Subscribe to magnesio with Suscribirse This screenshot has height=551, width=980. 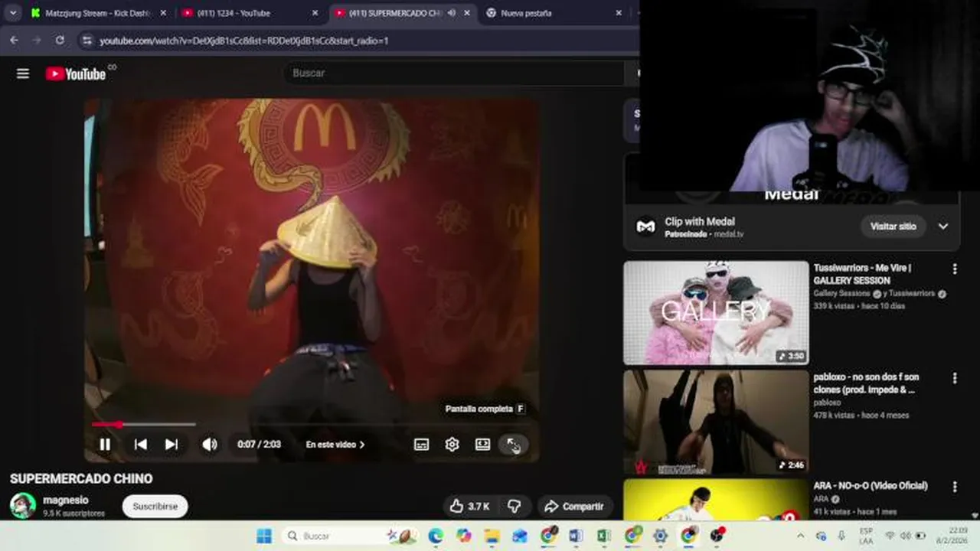pos(155,506)
